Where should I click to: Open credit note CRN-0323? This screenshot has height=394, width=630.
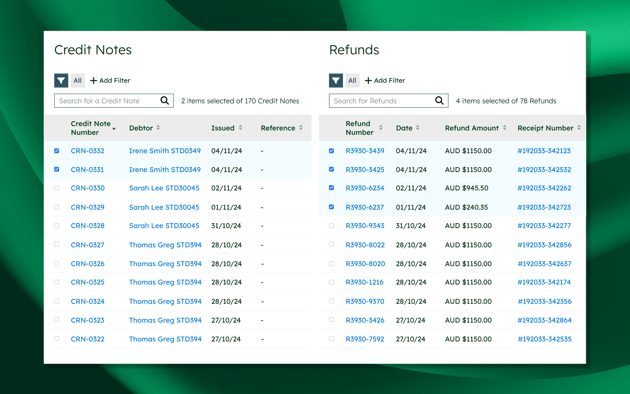88,320
